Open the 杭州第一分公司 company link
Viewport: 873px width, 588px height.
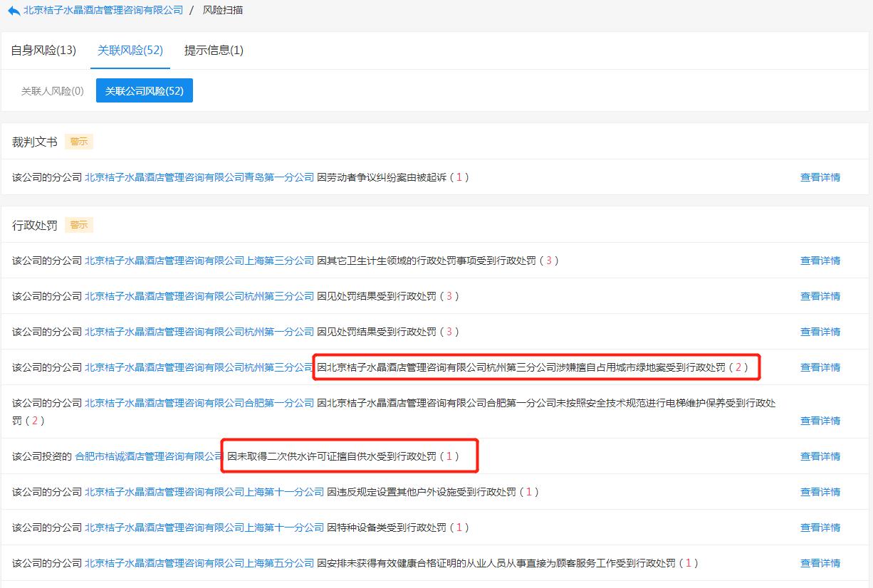(x=199, y=332)
